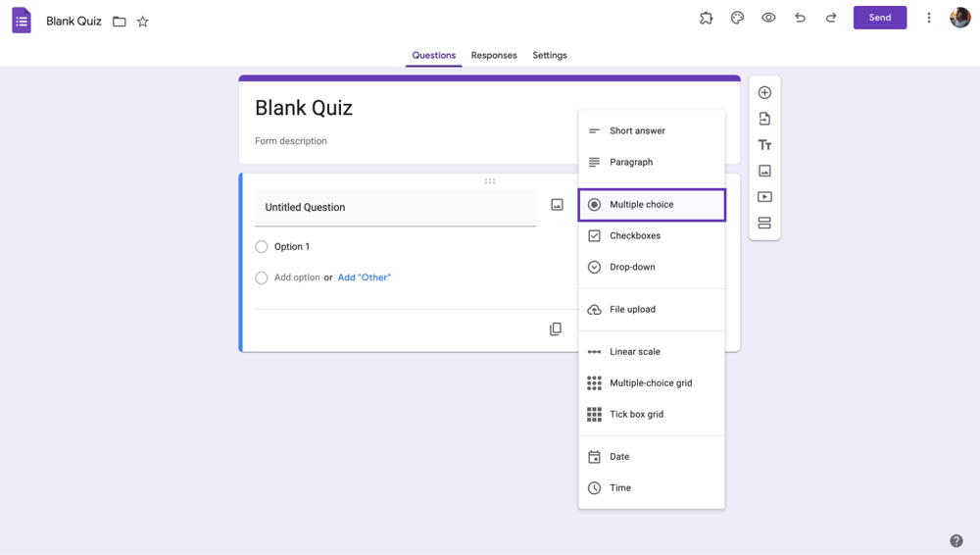Open the Settings tab
Viewport: 980px width, 555px height.
(x=550, y=56)
